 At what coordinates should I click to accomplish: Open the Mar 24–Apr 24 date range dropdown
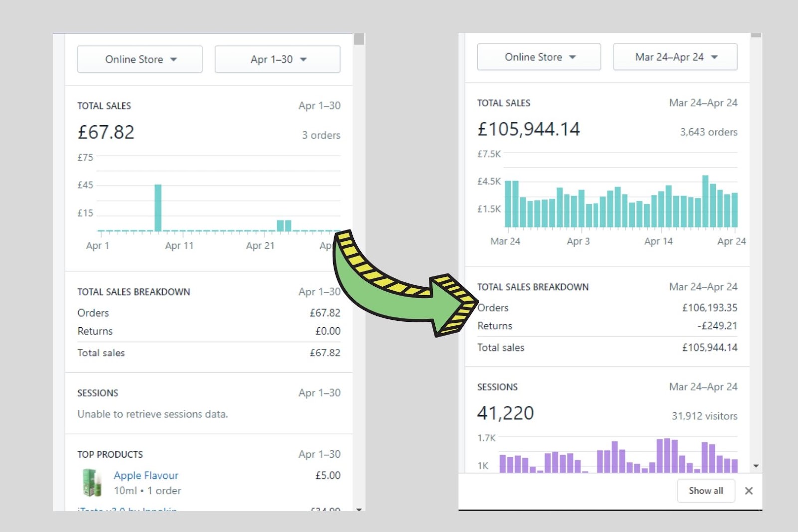click(675, 57)
